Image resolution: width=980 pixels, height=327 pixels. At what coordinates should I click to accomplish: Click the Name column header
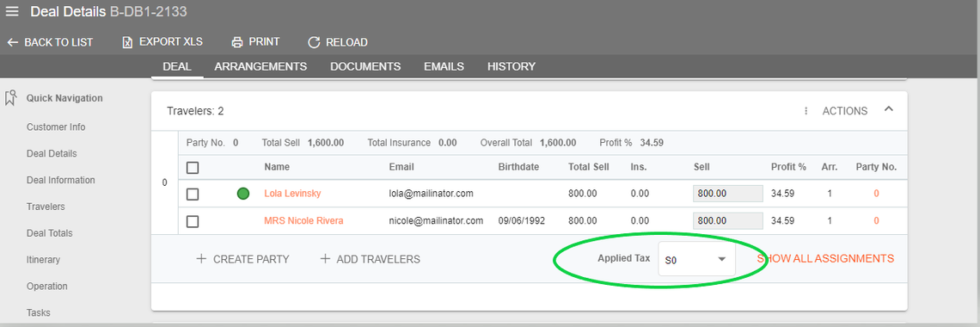pos(277,167)
